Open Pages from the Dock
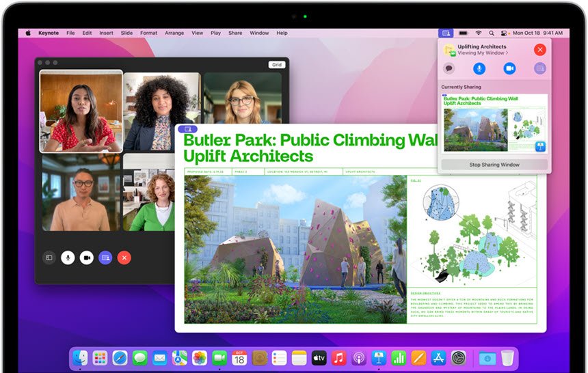This screenshot has width=588, height=373. click(418, 359)
